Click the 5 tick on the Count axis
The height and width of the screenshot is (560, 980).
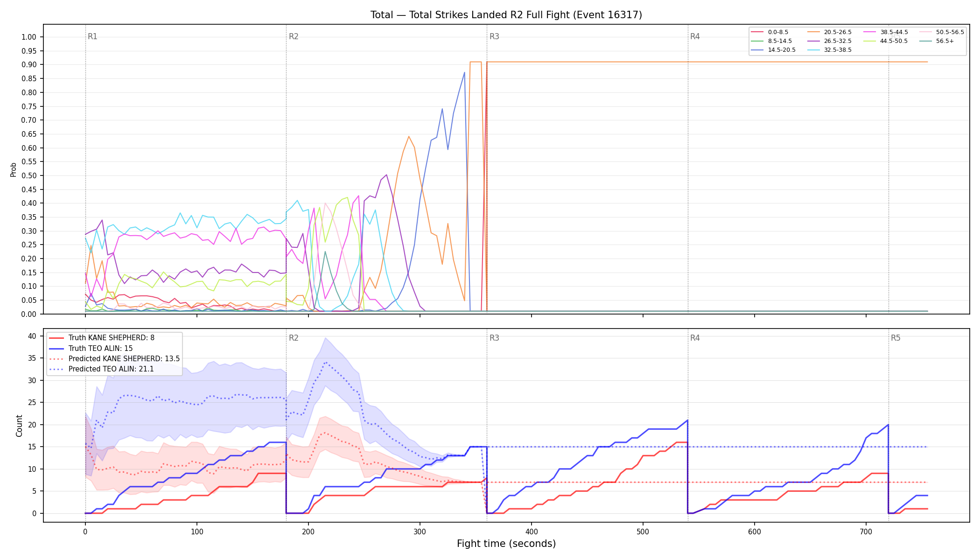pos(34,491)
